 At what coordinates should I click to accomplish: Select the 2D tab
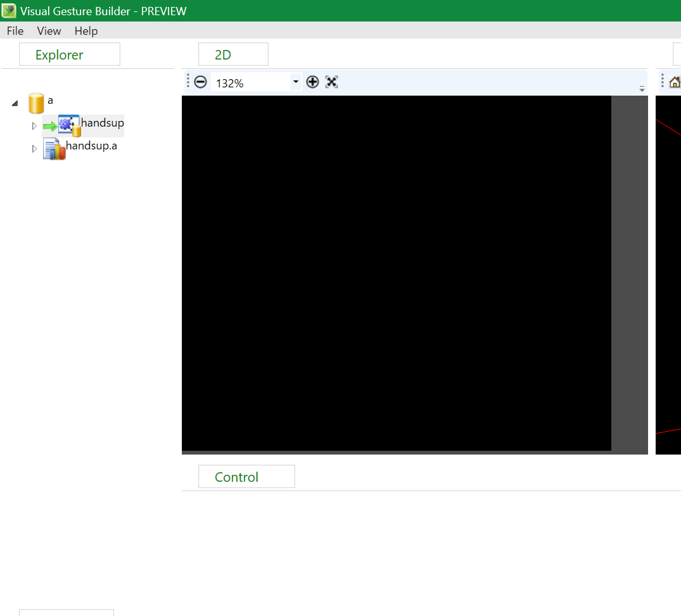click(x=233, y=54)
